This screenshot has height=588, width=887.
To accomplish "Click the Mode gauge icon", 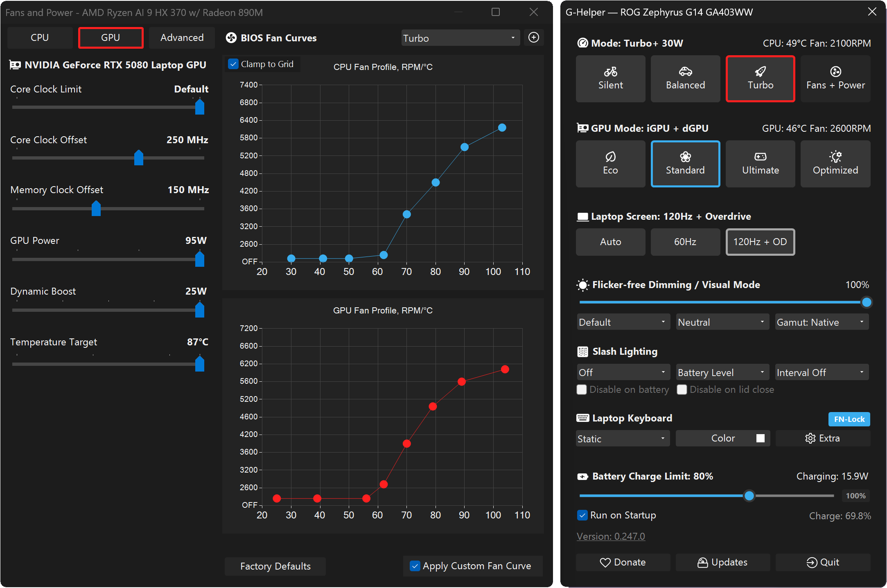I will click(x=582, y=43).
